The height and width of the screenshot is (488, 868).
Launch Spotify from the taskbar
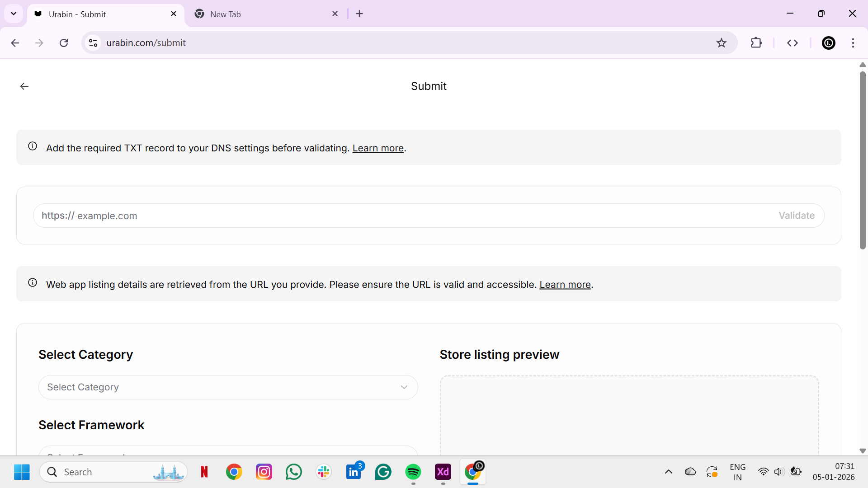pos(413,472)
